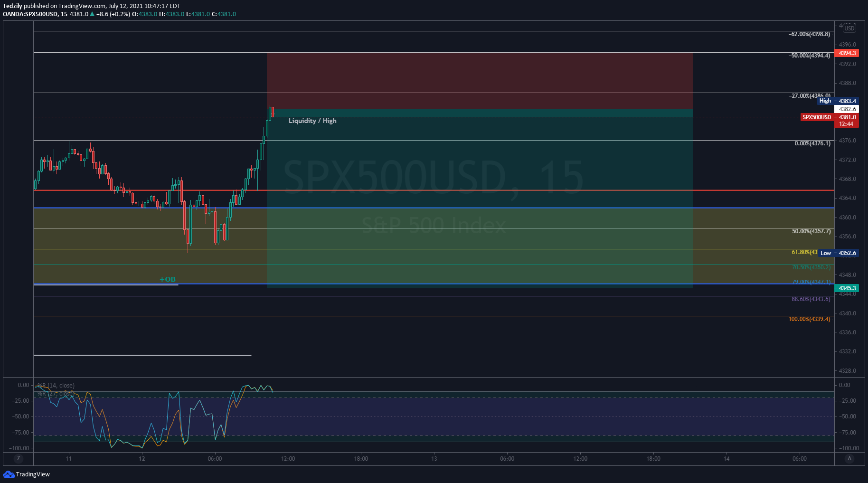Select the 79.00%(4347.1) Fibonacci label
Screen dimensions: 868x483
coord(811,282)
